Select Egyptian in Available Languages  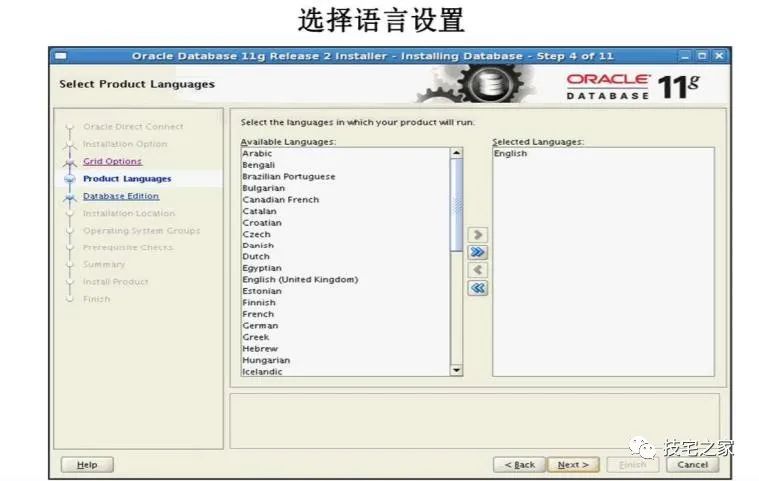[346, 268]
